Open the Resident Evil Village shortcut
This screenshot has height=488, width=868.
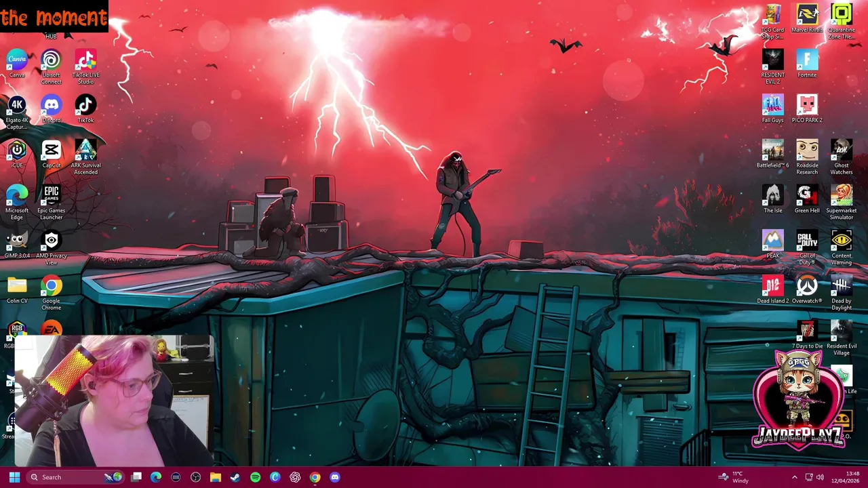842,338
